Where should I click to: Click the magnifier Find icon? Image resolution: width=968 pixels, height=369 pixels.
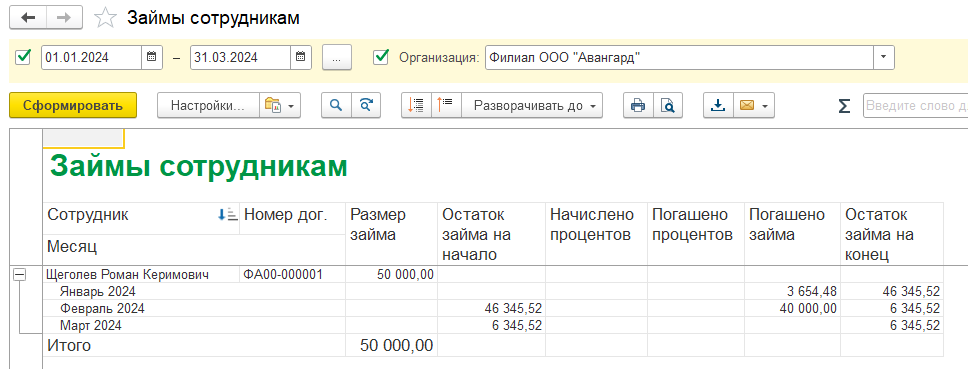click(336, 106)
